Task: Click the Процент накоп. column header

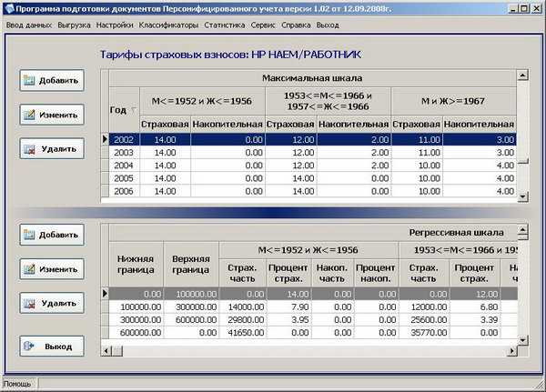Action: pos(377,273)
